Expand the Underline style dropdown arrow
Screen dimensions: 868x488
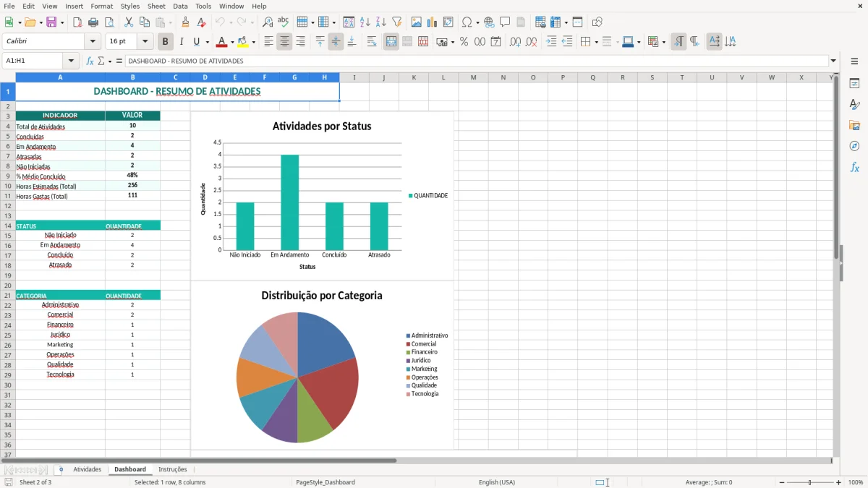click(x=207, y=42)
